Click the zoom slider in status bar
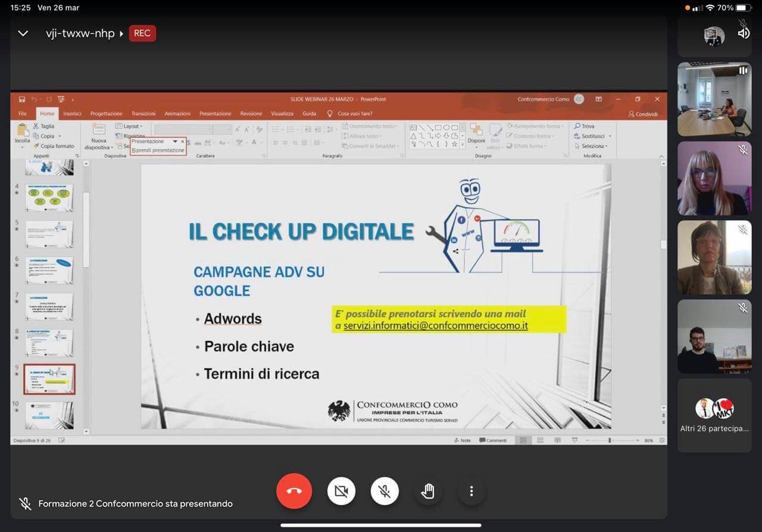Screen dimensions: 762x532 [x=610, y=440]
